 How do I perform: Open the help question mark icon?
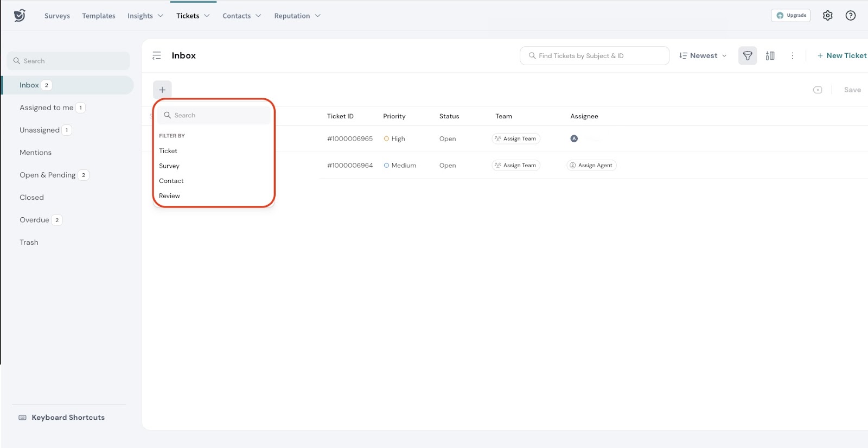coord(850,16)
